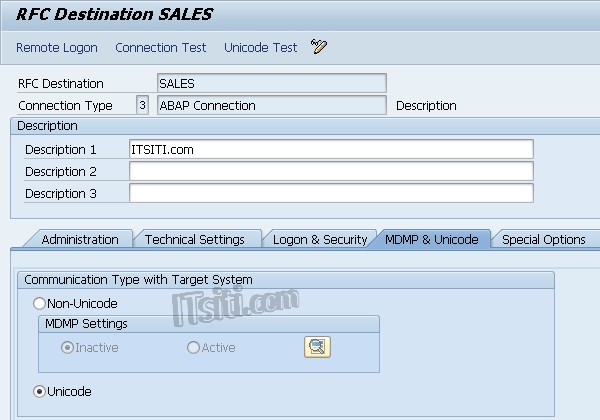600x420 pixels.
Task: Open the Special Options tab
Action: (543, 239)
